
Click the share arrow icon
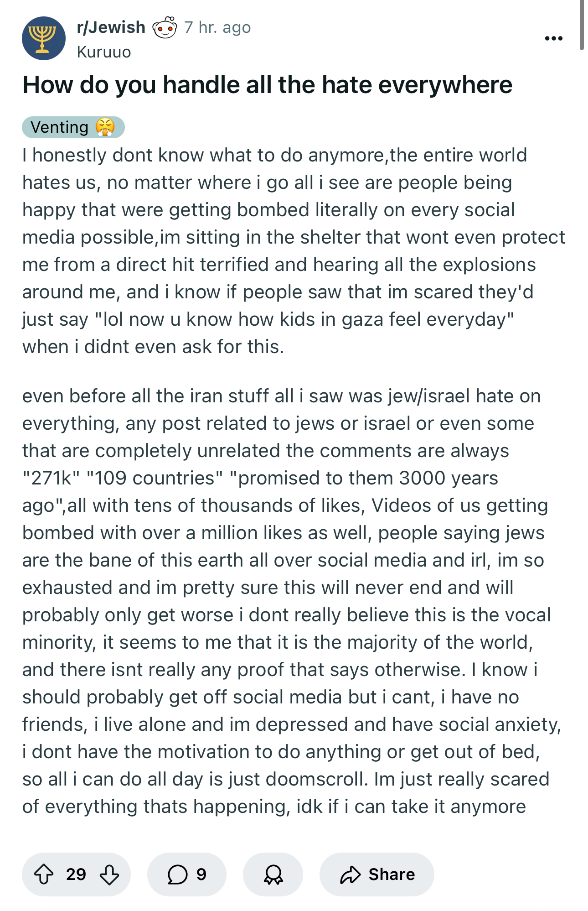350,875
